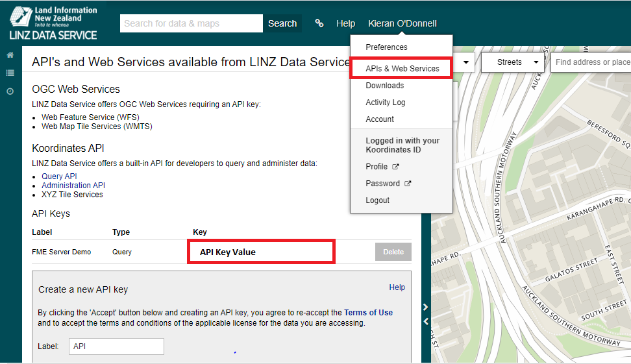Open the Kieran O'Donnell user menu
Viewport: 631px width, 364px height.
402,23
